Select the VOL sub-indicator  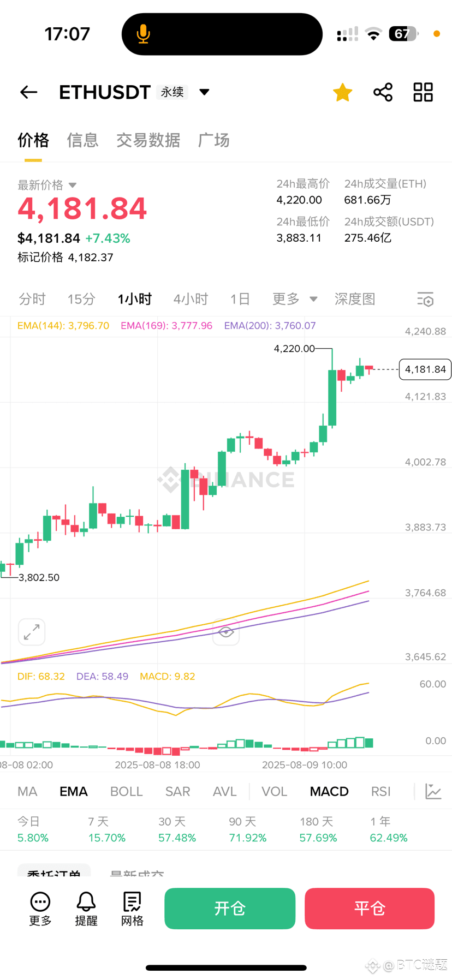pos(274,791)
